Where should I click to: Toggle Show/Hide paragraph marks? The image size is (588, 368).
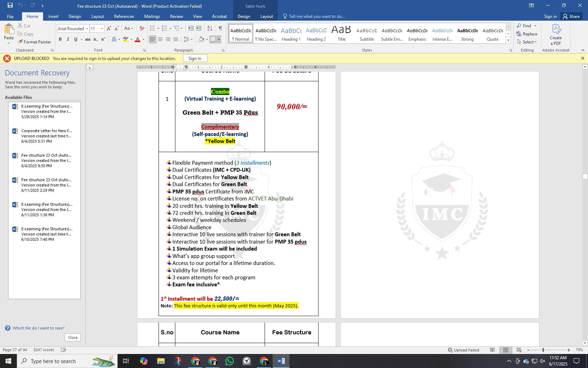pos(220,28)
